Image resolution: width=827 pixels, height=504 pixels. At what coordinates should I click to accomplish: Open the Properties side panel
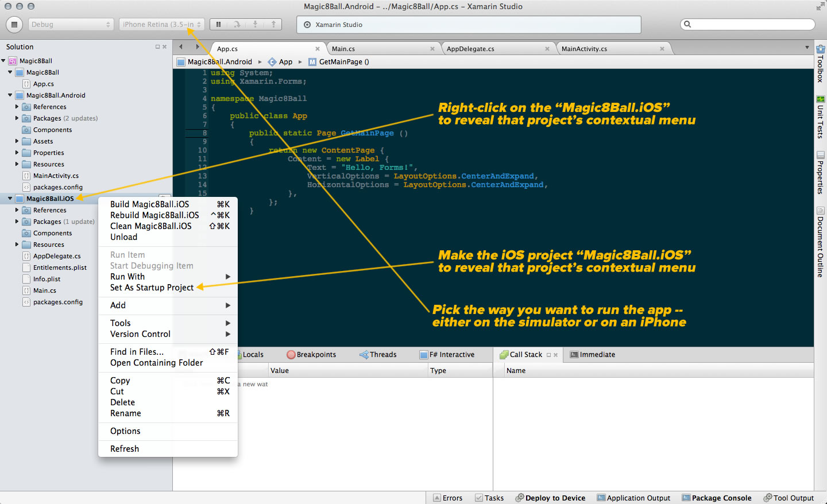(820, 172)
